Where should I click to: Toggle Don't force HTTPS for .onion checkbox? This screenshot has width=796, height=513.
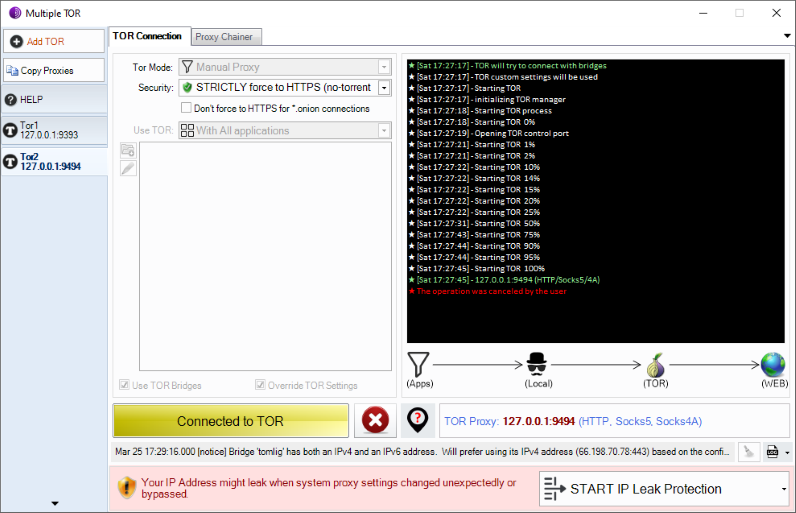[186, 108]
